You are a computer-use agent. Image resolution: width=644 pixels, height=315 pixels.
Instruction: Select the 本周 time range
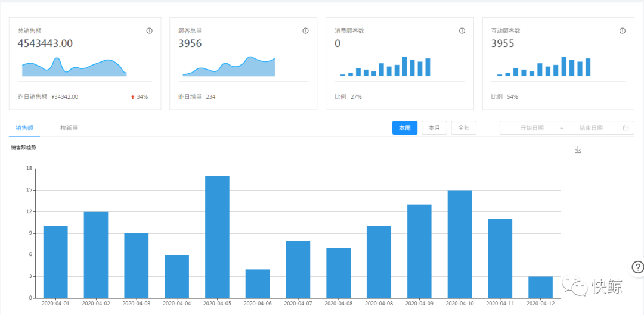pos(405,128)
